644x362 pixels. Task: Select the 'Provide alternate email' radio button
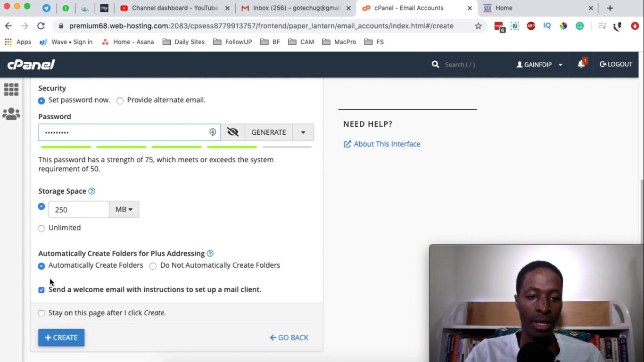click(x=120, y=100)
